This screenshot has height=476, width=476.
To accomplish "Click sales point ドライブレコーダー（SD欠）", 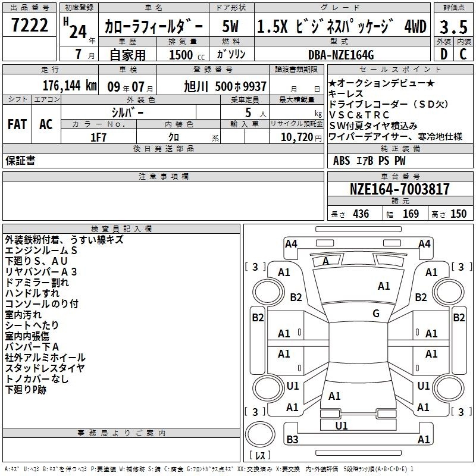I will tap(389, 104).
